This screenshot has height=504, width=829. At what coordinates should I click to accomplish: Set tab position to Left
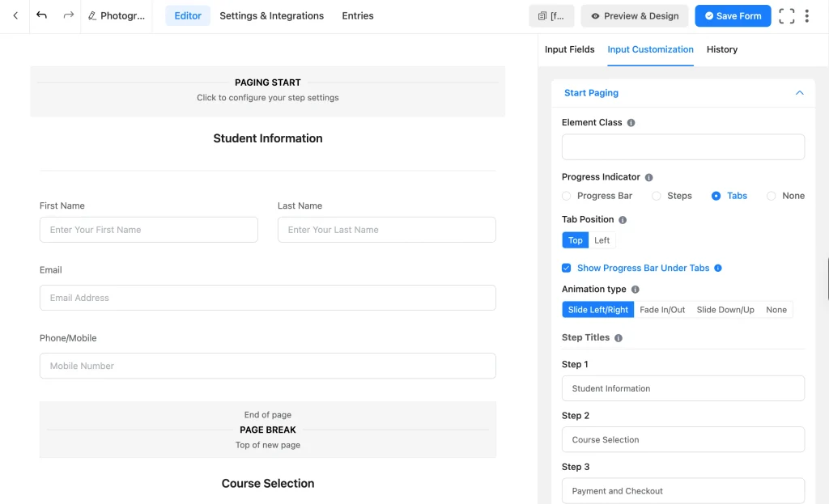pyautogui.click(x=602, y=240)
